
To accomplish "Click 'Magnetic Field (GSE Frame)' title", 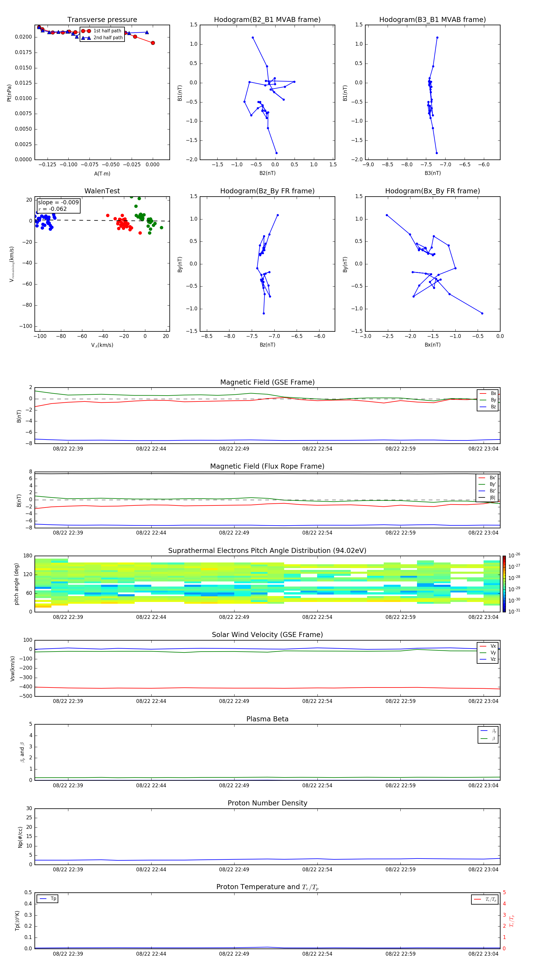I will 267,382.
